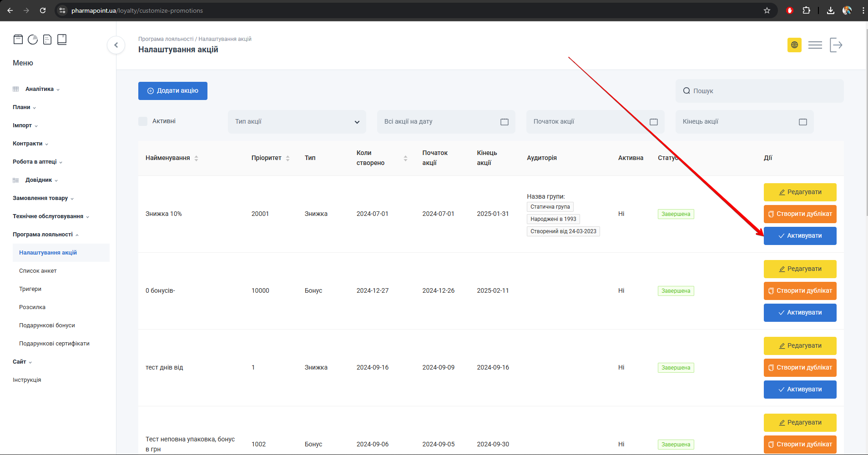
Task: Go to Подарункові сертифікати page
Action: click(x=54, y=344)
